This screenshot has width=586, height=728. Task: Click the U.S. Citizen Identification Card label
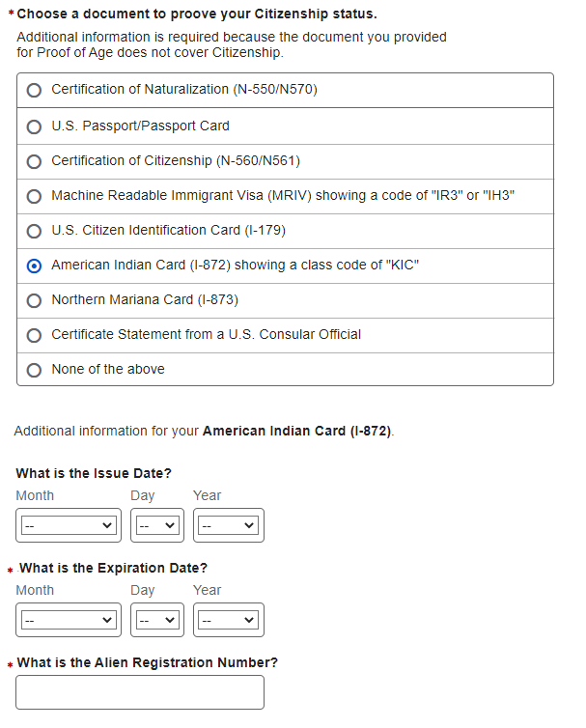click(168, 230)
